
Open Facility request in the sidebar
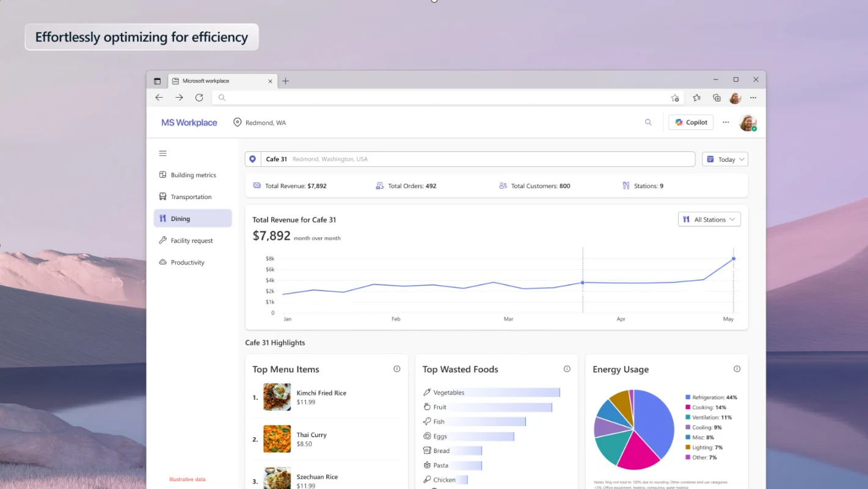click(x=192, y=241)
